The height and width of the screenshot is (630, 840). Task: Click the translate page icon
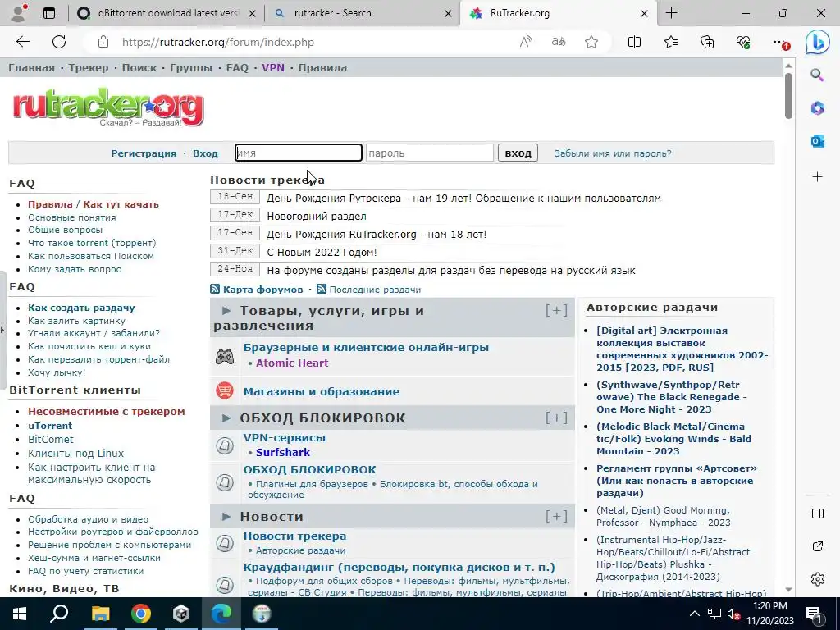click(x=559, y=42)
